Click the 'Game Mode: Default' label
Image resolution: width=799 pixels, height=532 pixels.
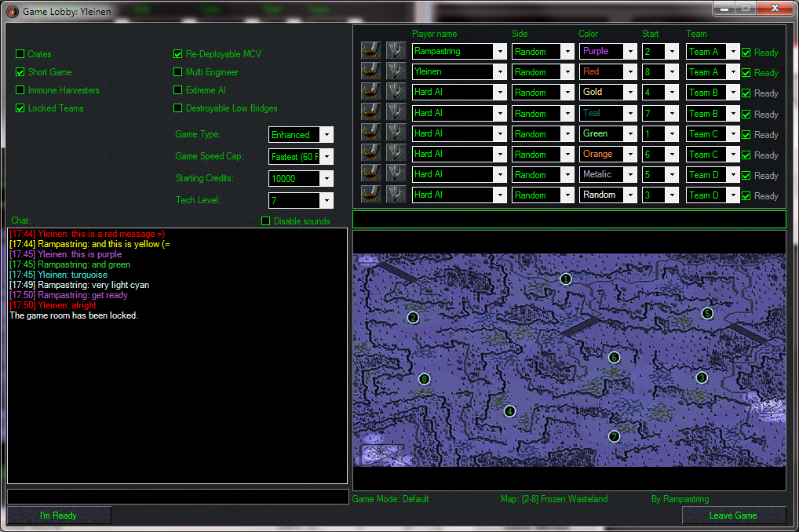coord(390,499)
